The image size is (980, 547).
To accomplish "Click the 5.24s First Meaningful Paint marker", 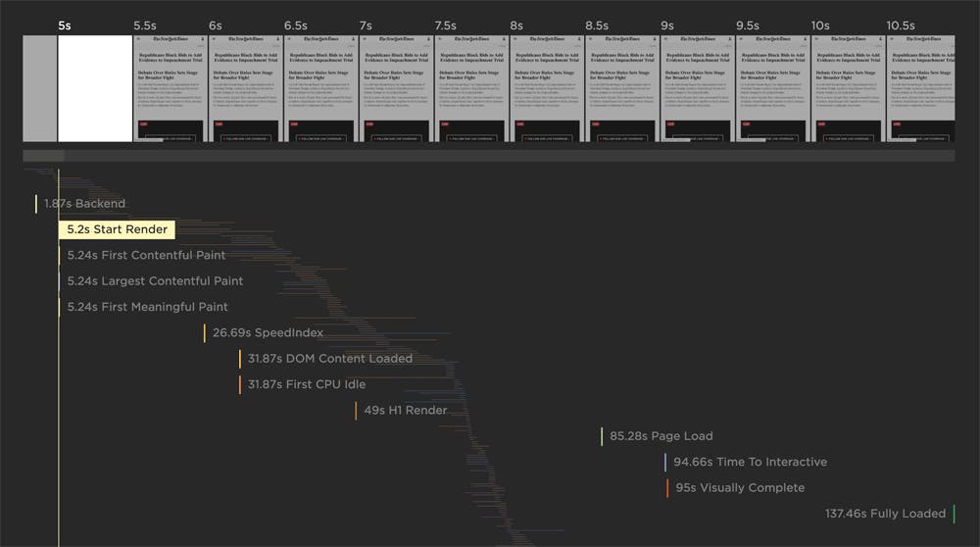I will [x=147, y=307].
